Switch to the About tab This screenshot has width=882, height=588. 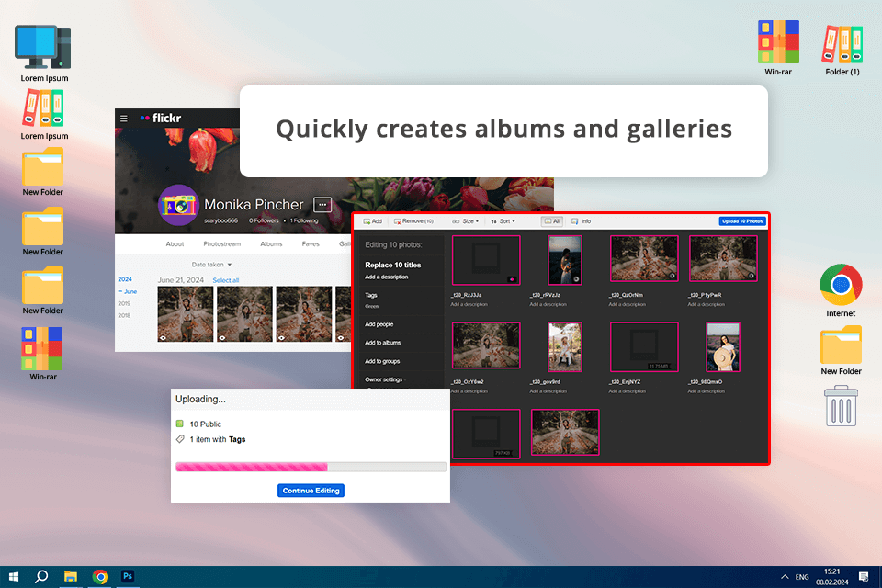pos(175,243)
